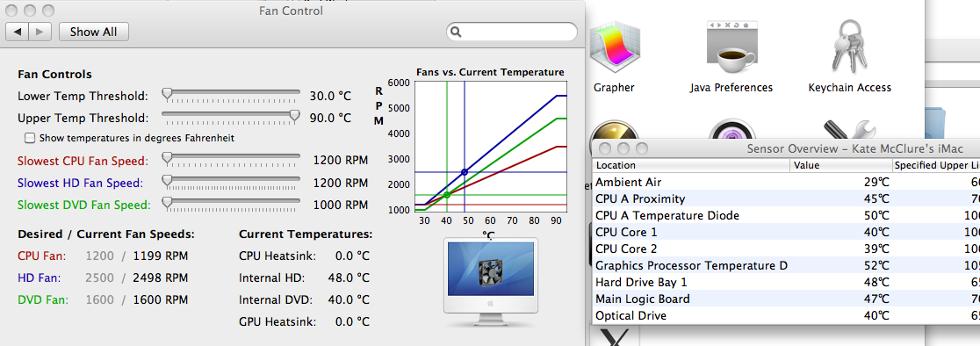Screen dimensions: 980x346
Task: Select the CPU A Temperature Diode row
Action: pyautogui.click(x=786, y=215)
